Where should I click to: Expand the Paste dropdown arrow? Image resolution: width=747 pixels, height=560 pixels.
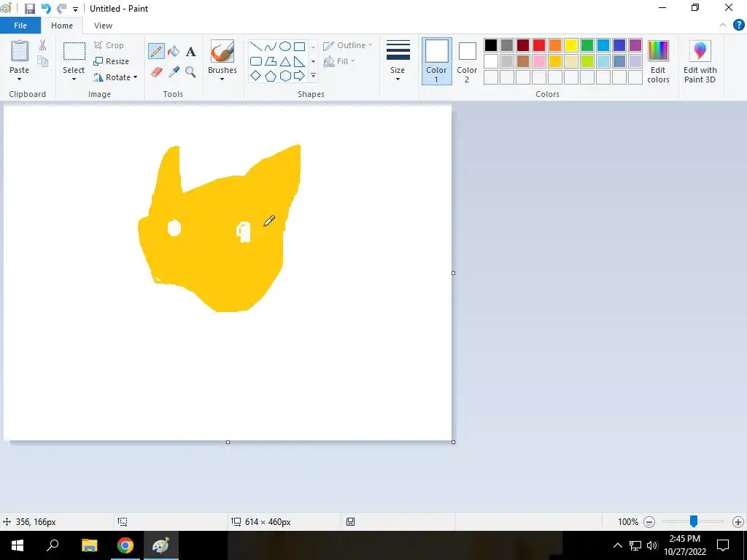click(20, 79)
